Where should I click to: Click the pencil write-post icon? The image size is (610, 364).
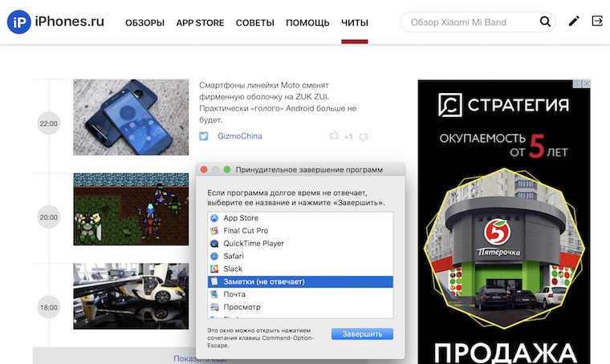(574, 21)
